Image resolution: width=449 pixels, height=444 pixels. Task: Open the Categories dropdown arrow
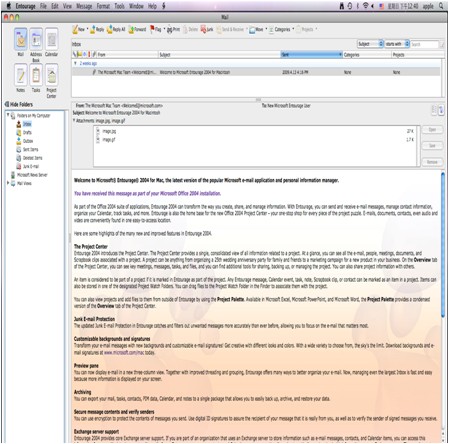coord(293,29)
